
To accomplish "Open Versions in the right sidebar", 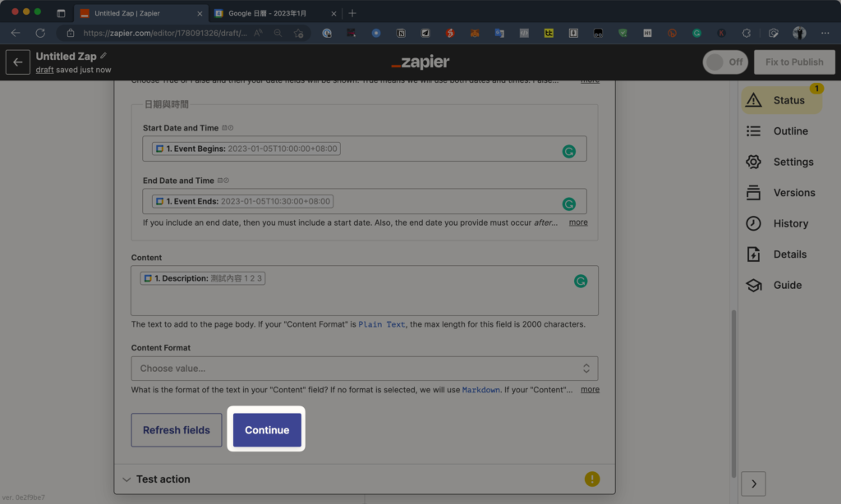I will [782, 192].
